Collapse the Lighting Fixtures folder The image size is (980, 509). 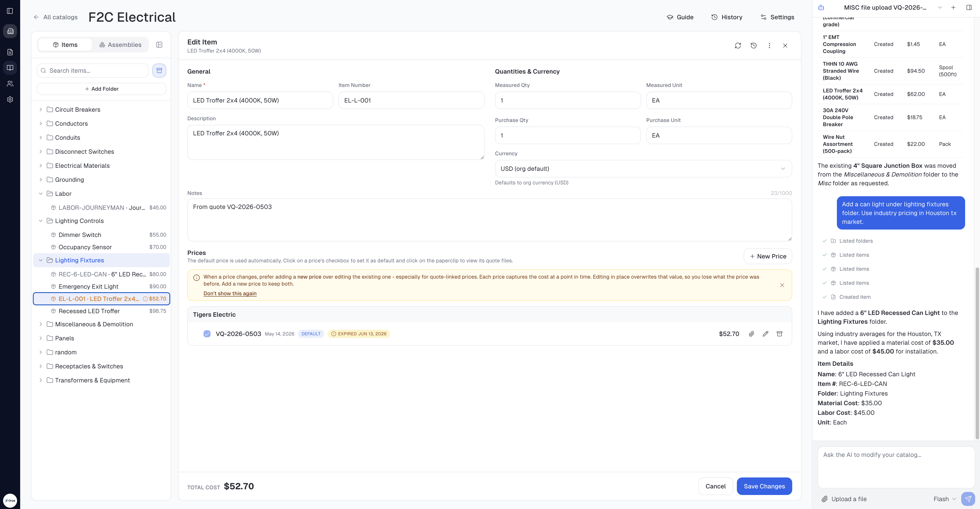point(41,260)
